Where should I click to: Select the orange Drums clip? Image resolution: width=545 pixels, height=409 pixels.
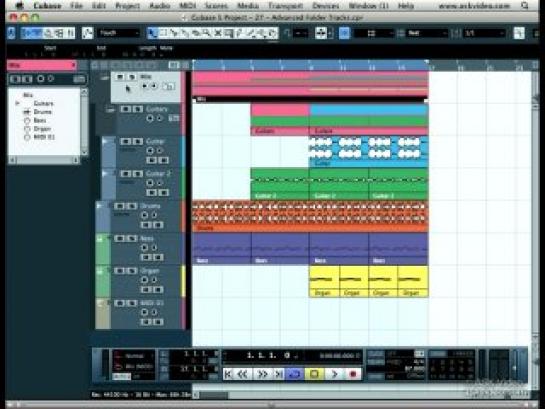(x=310, y=216)
